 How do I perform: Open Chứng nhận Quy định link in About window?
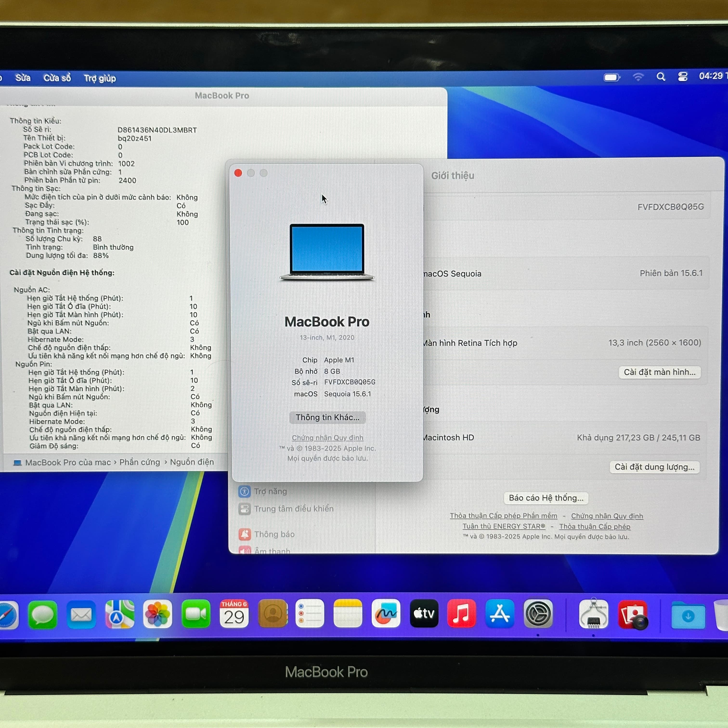pyautogui.click(x=327, y=438)
